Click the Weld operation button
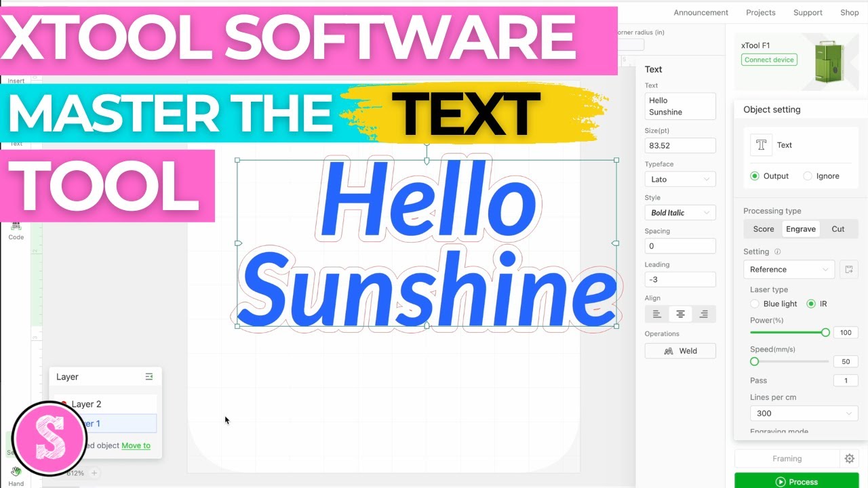 tap(680, 351)
